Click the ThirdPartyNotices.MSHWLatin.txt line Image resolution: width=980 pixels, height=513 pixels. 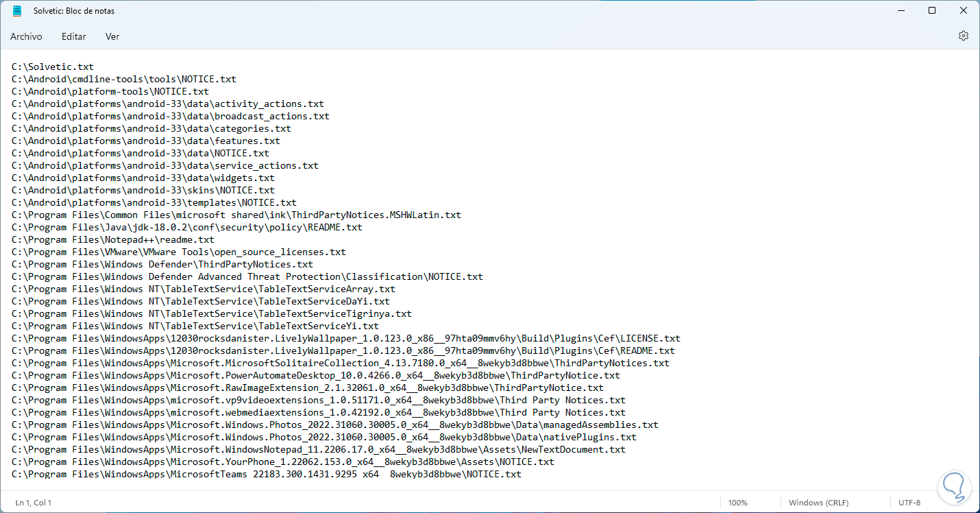click(x=236, y=215)
